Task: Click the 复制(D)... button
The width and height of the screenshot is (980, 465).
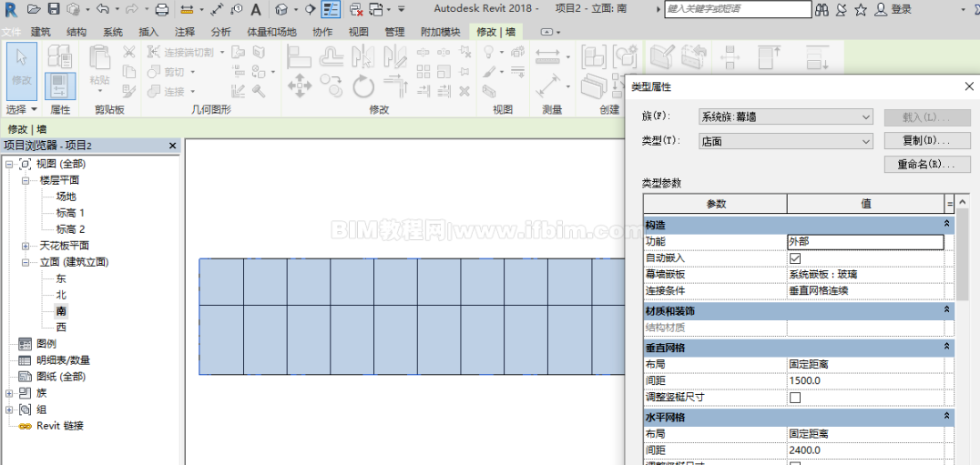Action: 927,141
